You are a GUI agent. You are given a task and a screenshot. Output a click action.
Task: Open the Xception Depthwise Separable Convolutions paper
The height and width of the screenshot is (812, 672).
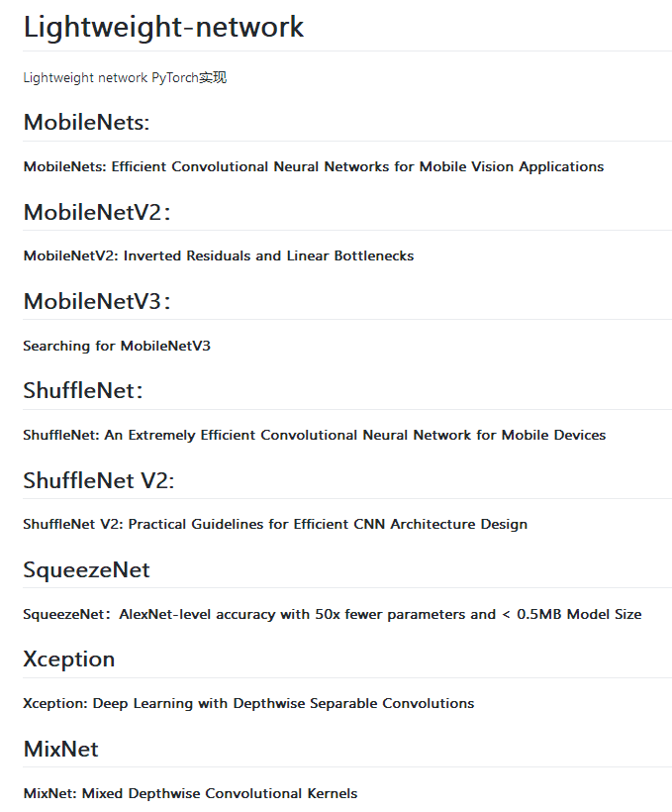248,703
